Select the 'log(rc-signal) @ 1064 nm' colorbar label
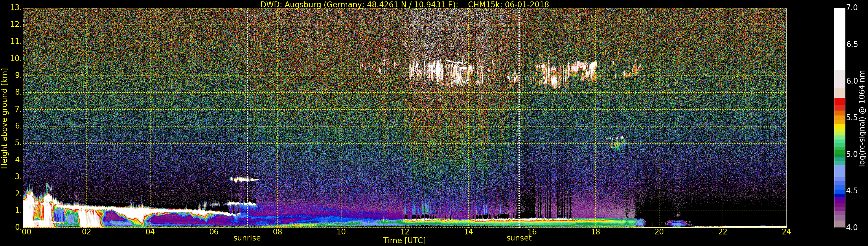868x246 pixels. coord(862,118)
